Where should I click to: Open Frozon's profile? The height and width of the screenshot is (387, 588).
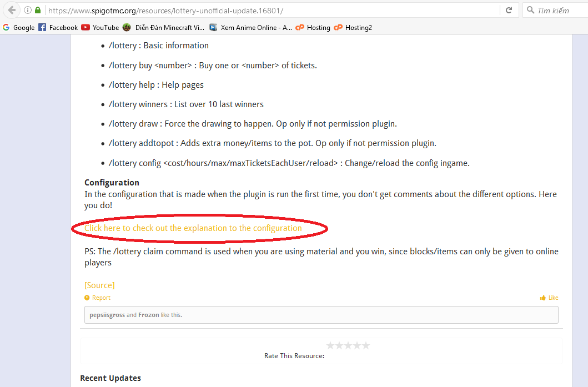pyautogui.click(x=148, y=315)
